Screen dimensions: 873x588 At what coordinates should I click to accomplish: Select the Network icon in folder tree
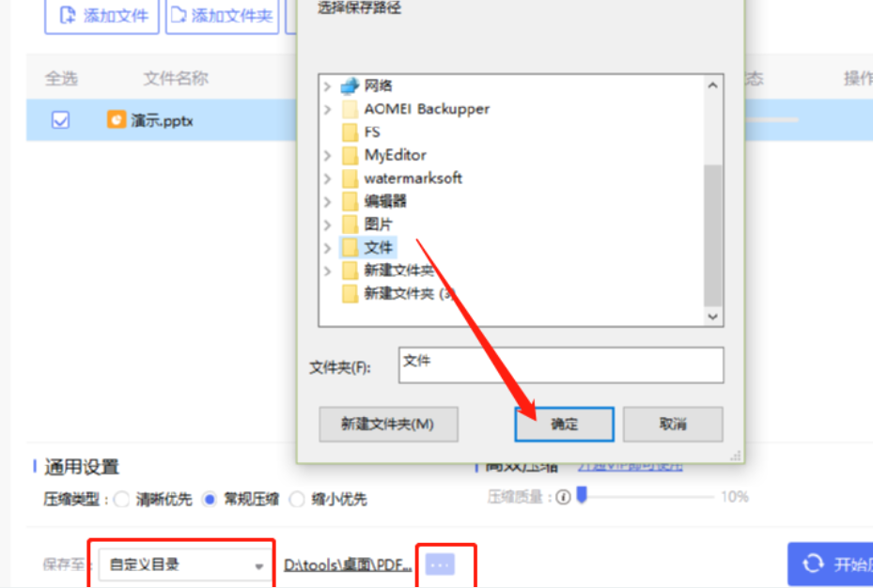[350, 85]
